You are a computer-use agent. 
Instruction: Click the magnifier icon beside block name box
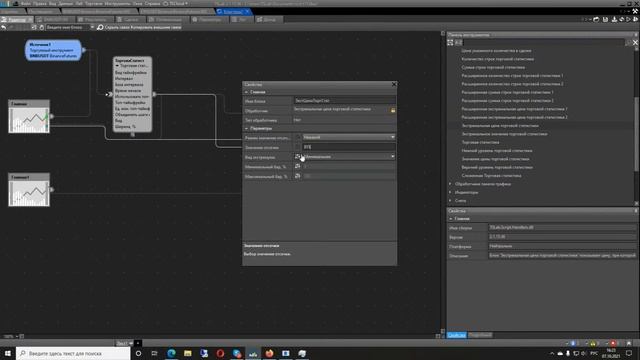(x=100, y=27)
